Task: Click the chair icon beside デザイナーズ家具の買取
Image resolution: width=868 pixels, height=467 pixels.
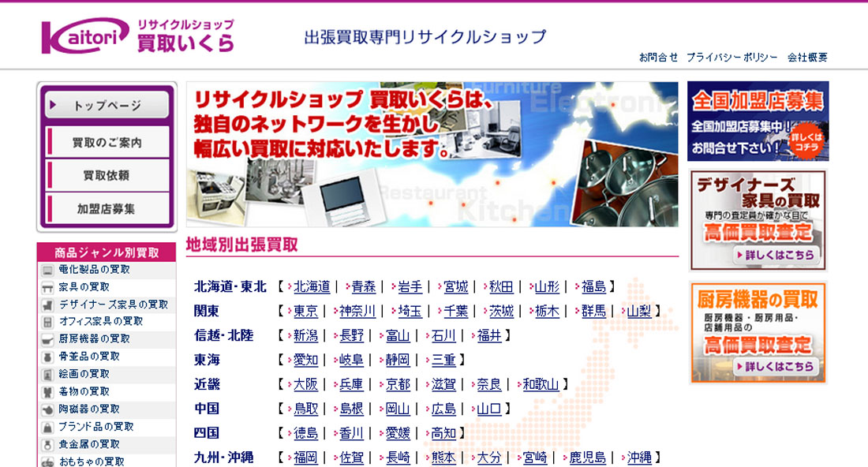Action: click(x=47, y=304)
